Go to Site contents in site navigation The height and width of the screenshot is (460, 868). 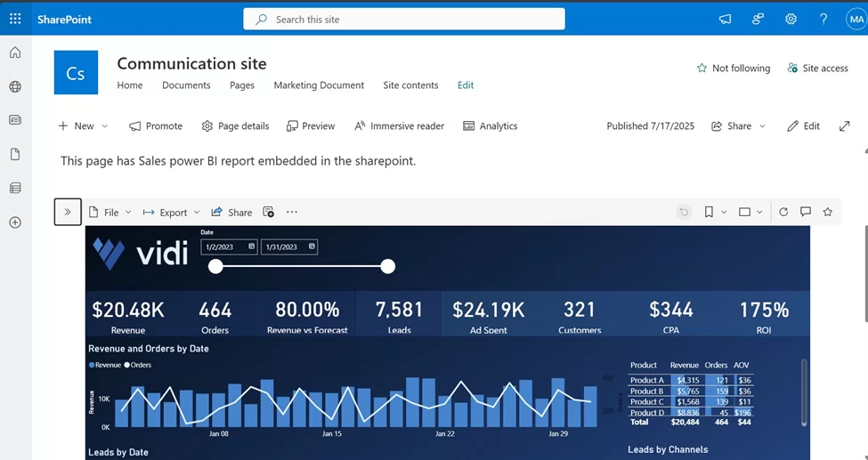click(x=410, y=85)
